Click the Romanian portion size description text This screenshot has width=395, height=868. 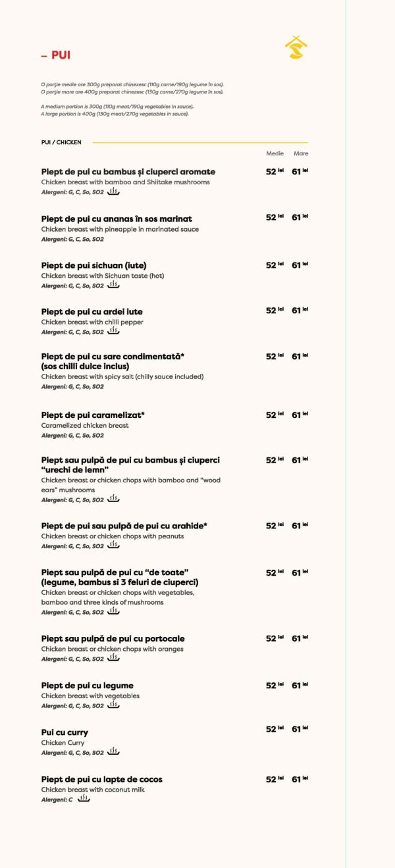(x=132, y=88)
